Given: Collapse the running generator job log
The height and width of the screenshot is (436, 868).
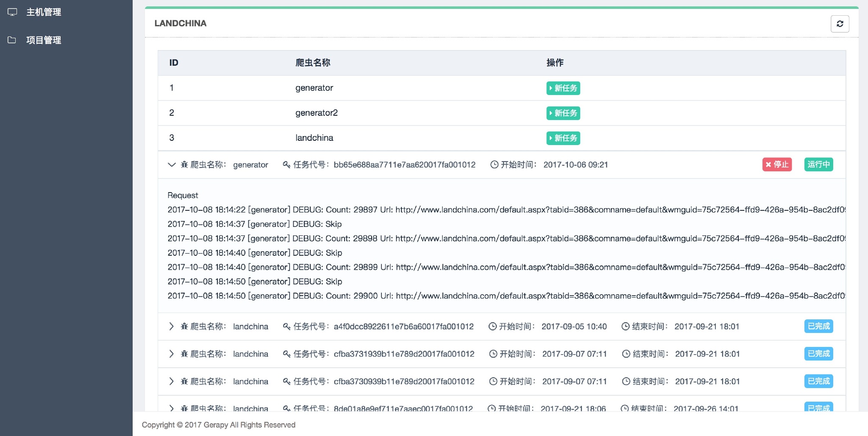Looking at the screenshot, I should coord(172,165).
